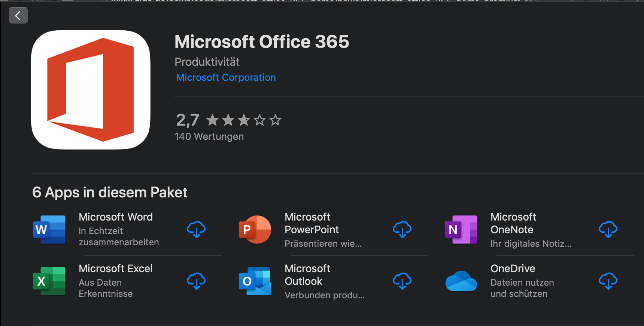Screen dimensions: 644x326
Task: Open the Microsoft Corporation developer link
Action: [x=226, y=77]
